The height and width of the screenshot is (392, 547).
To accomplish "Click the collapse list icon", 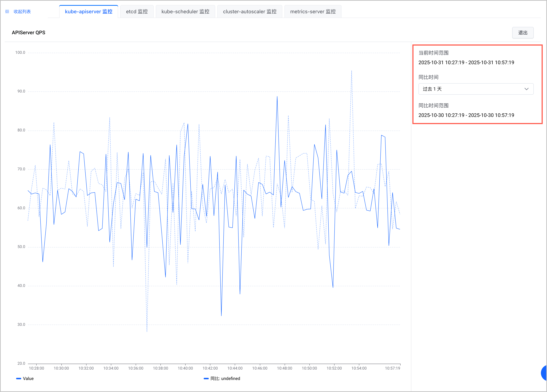I will click(7, 11).
